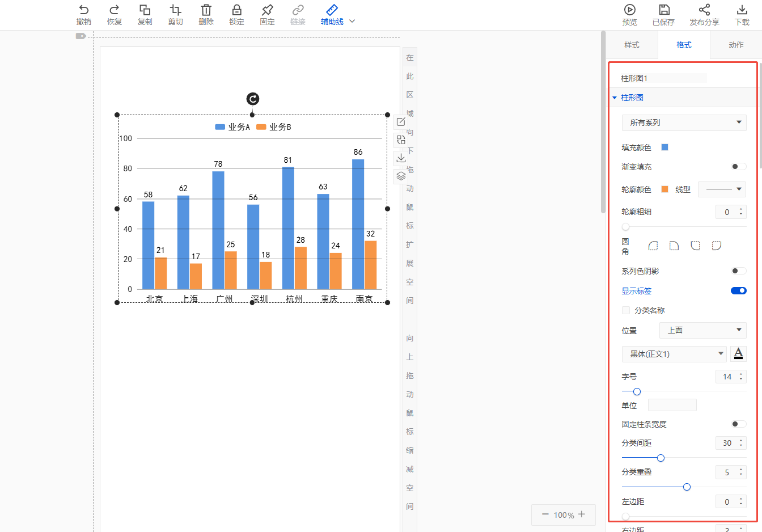Click the zoom in plus button

point(582,514)
